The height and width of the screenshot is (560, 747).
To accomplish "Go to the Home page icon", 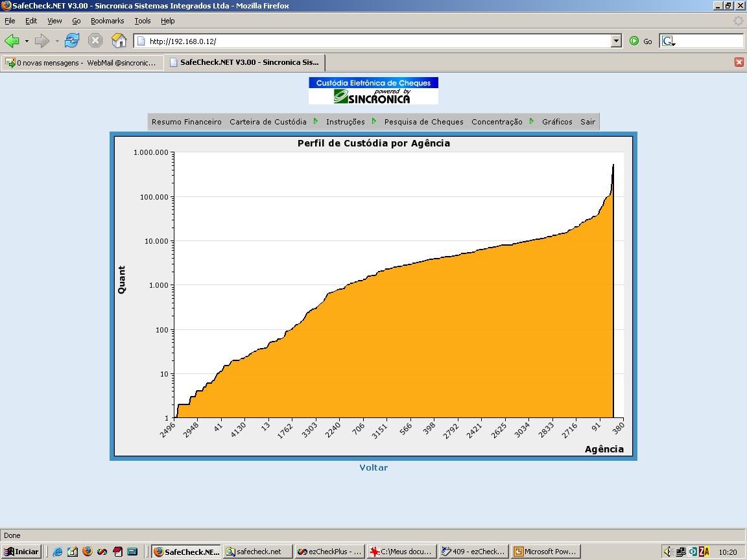I will click(x=119, y=40).
